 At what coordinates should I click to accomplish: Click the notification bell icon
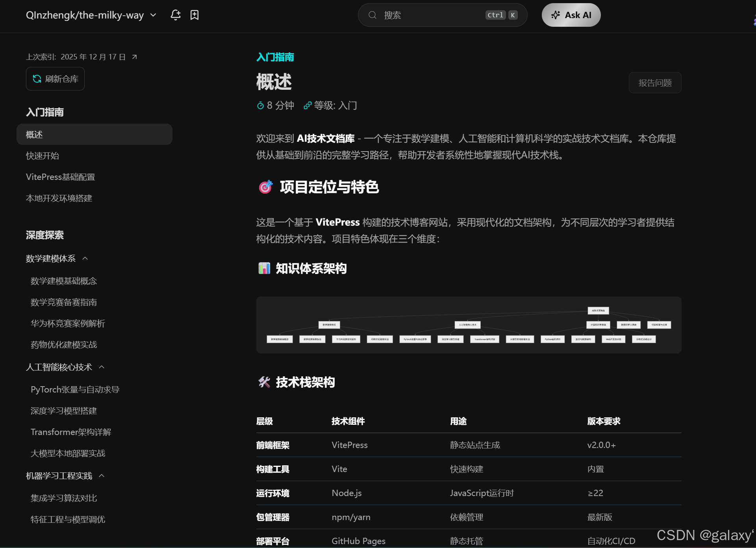click(x=175, y=15)
